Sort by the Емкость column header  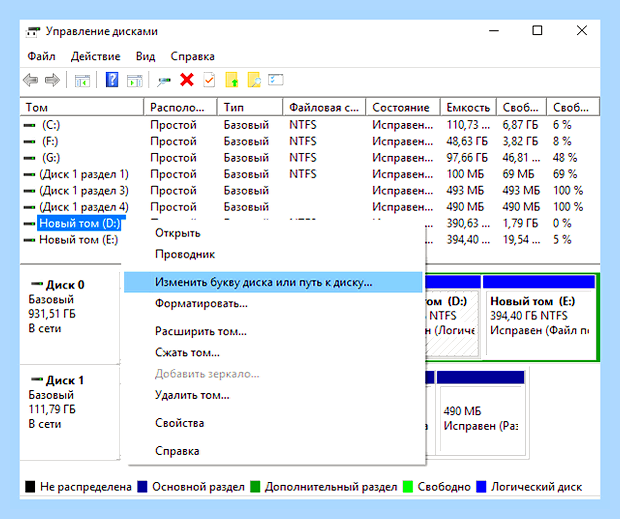(x=469, y=107)
